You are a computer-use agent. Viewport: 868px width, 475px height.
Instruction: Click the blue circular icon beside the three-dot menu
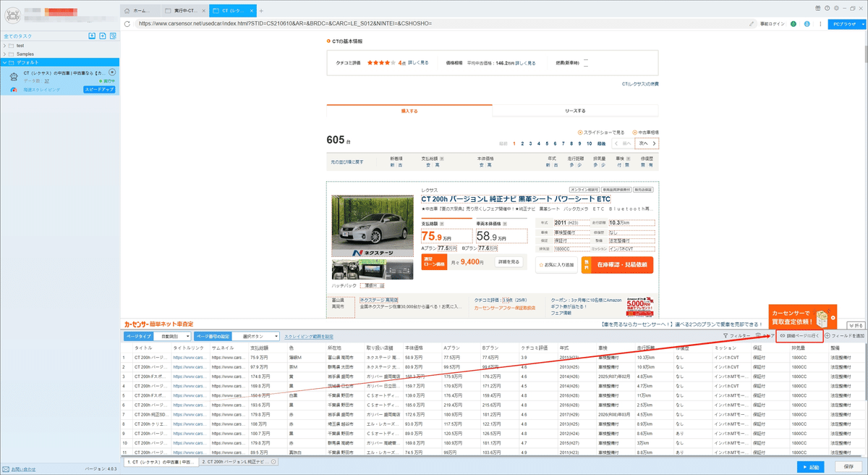(x=807, y=23)
